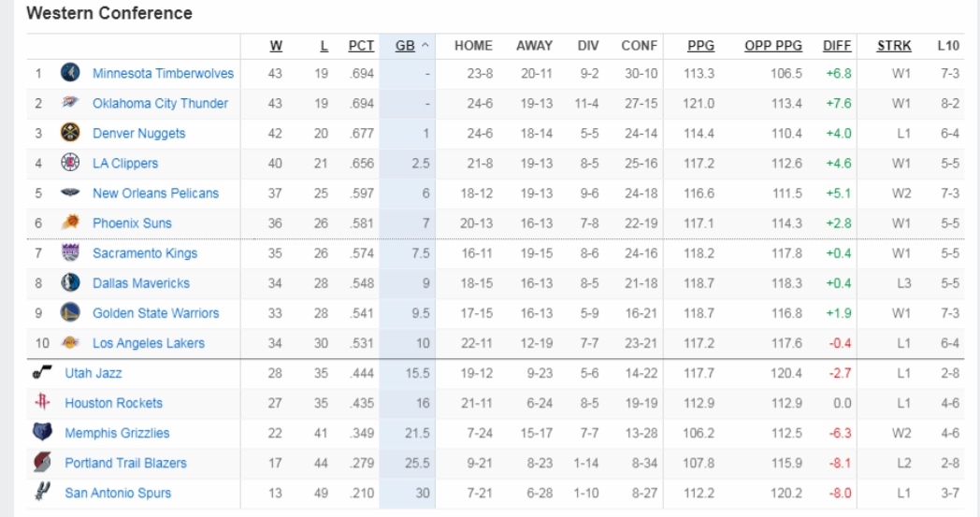Open the New Orleans Pelicans team link
This screenshot has width=980, height=517.
click(155, 194)
